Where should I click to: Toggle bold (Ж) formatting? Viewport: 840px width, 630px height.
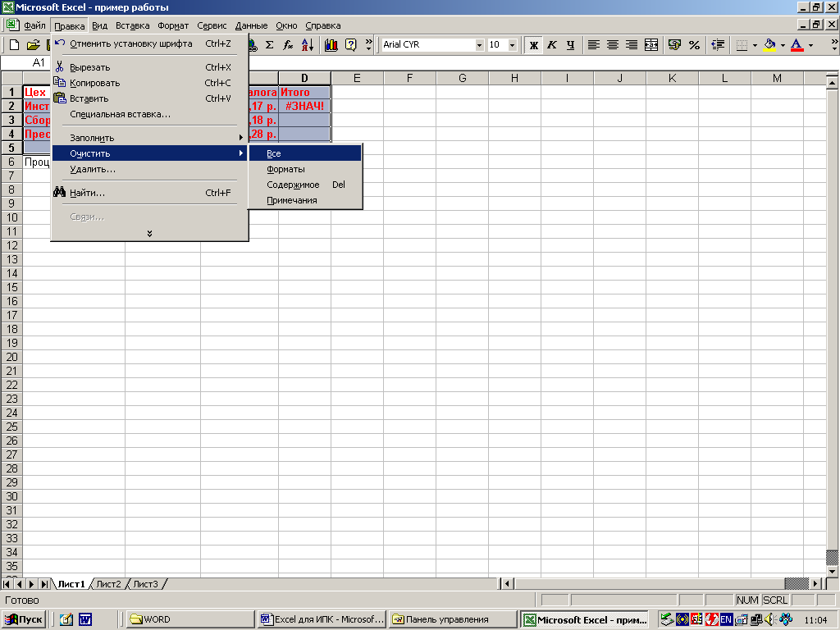[x=533, y=45]
